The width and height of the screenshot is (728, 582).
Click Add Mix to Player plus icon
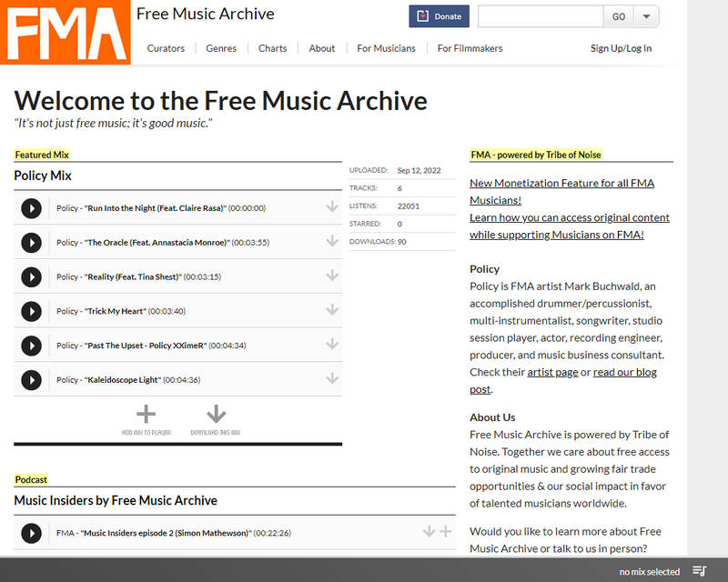pyautogui.click(x=146, y=414)
